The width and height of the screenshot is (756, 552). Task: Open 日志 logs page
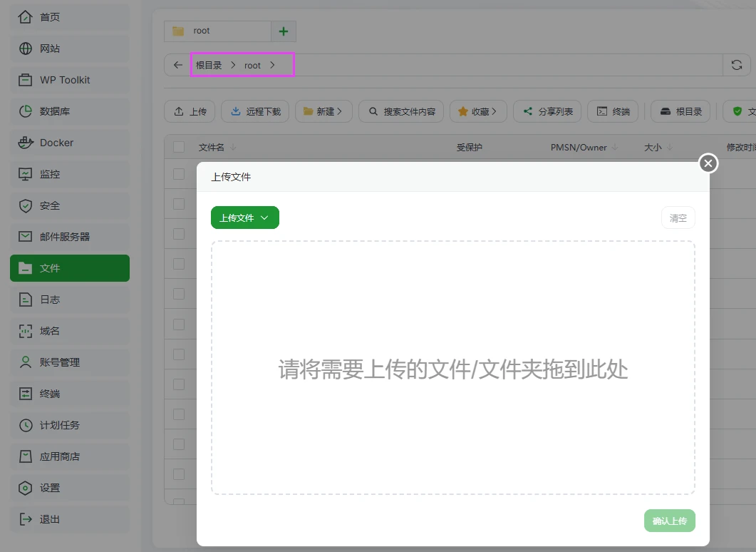click(69, 300)
